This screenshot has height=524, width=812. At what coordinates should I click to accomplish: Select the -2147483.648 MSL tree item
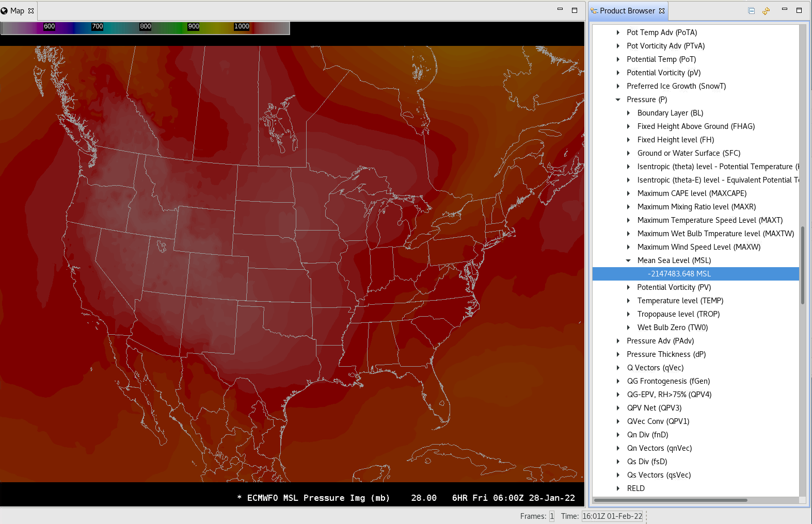pos(679,274)
